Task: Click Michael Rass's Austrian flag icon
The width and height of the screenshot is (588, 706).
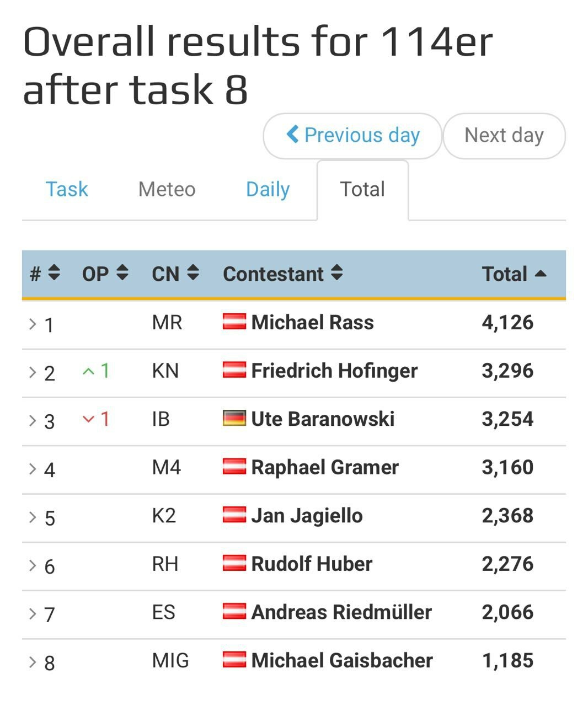Action: (234, 322)
